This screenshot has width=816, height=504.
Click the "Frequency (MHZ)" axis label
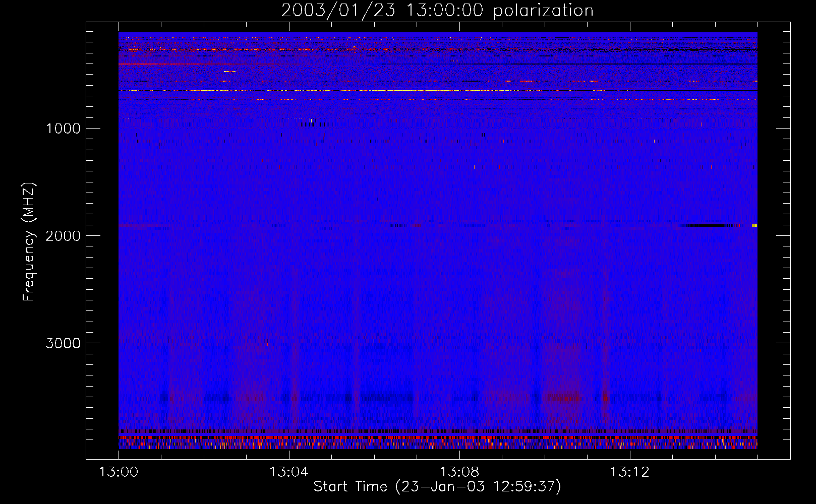[x=29, y=242]
